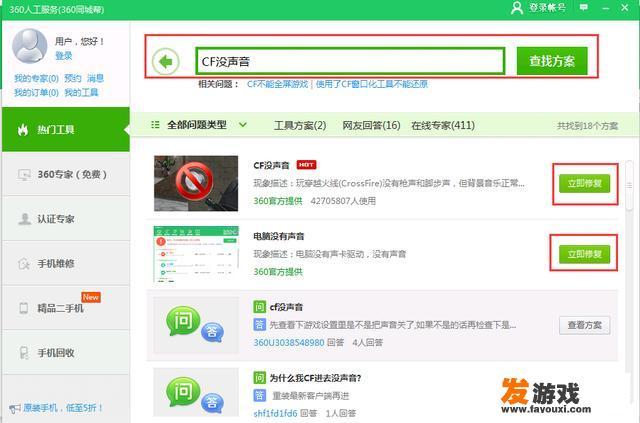Click the 登录帐号 text in title bar

pos(547,7)
